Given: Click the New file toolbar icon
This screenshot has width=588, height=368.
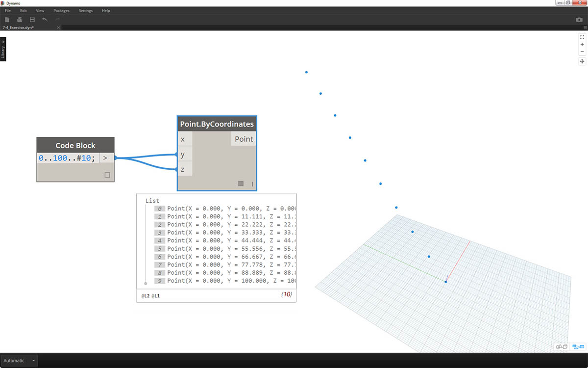Looking at the screenshot, I should pyautogui.click(x=7, y=20).
